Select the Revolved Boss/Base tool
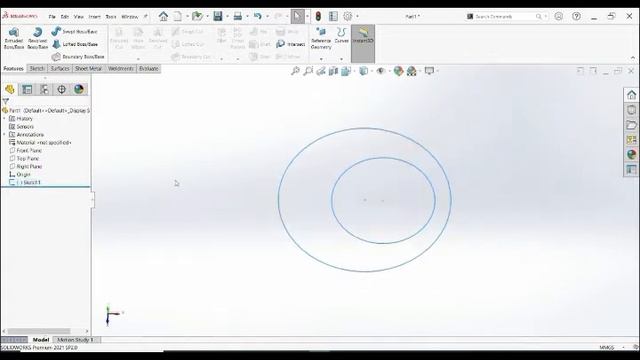This screenshot has height=360, width=640. point(38,38)
